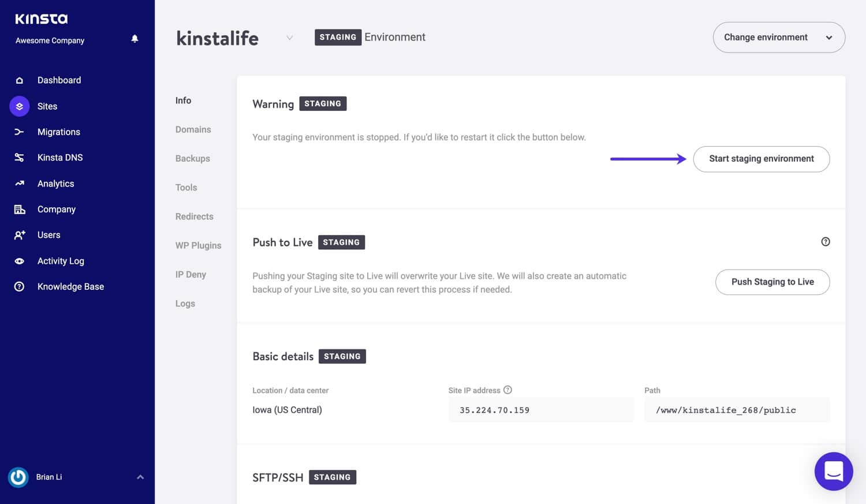Click the SFTP/SSH section heading
The image size is (866, 504).
tap(278, 477)
